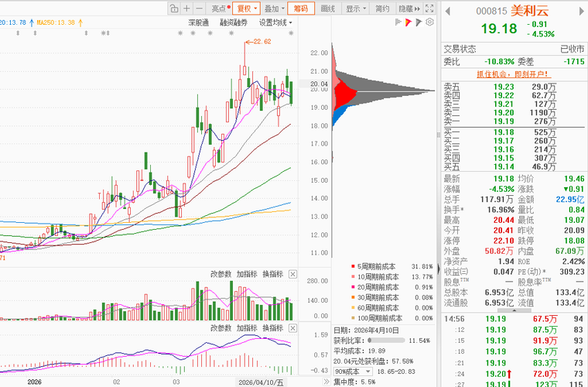
Task: Open the 亮点 highlights button
Action: click(220, 9)
